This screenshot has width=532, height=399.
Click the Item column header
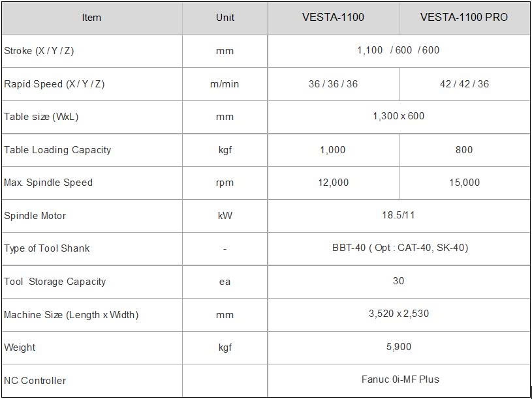[x=91, y=18]
